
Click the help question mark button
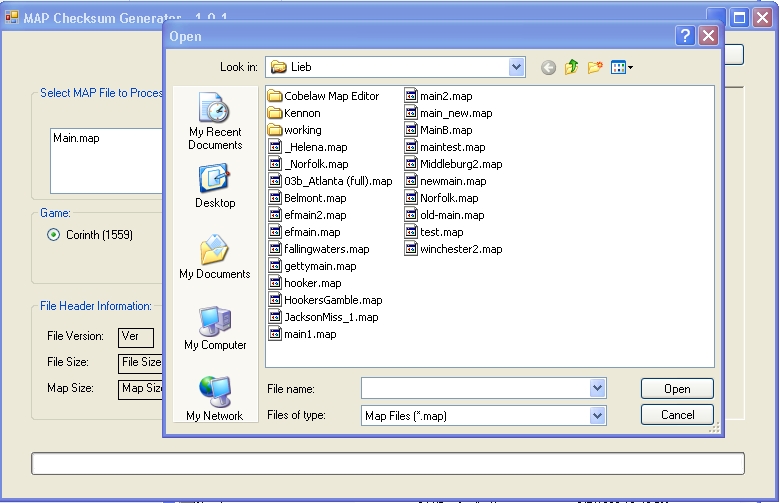coord(685,36)
